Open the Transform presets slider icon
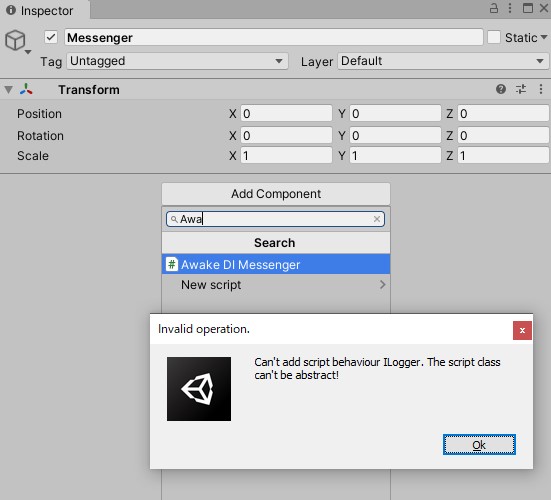 click(x=521, y=89)
